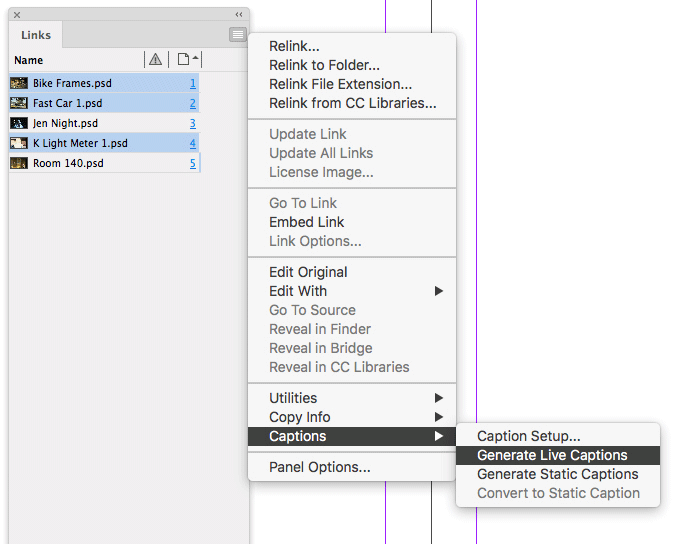Go to page 4 link for K Light Meter
674x544 pixels.
[193, 143]
